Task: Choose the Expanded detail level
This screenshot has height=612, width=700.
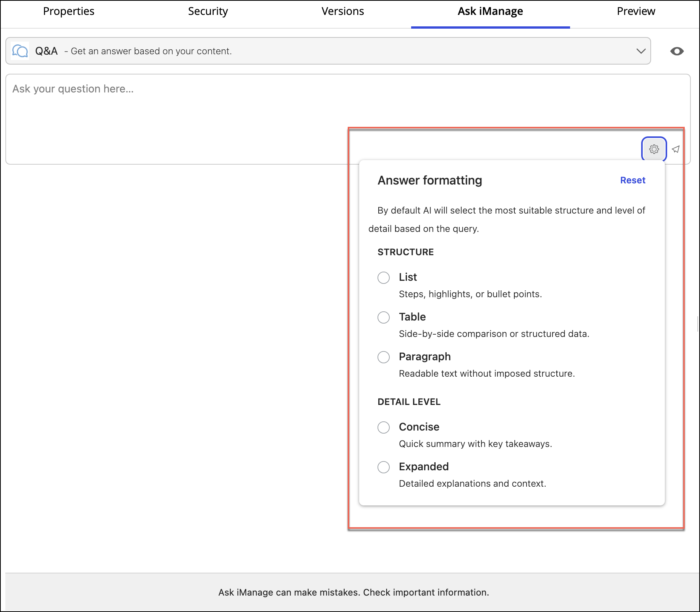Action: (384, 467)
